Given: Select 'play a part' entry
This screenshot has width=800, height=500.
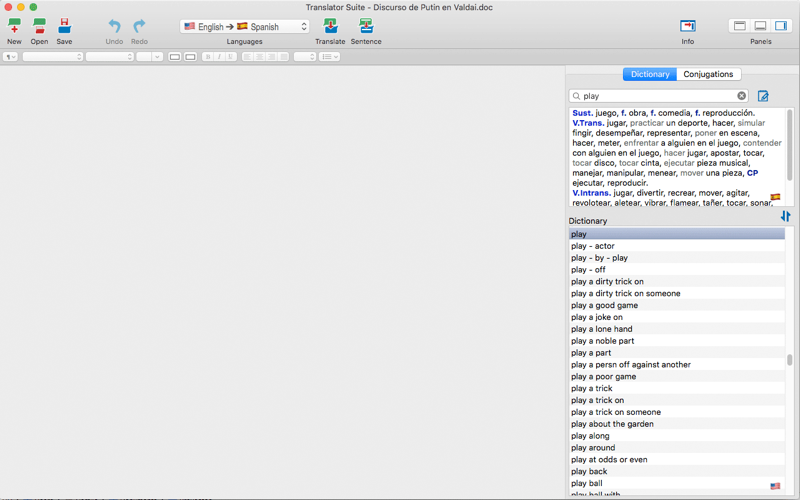Looking at the screenshot, I should click(677, 353).
